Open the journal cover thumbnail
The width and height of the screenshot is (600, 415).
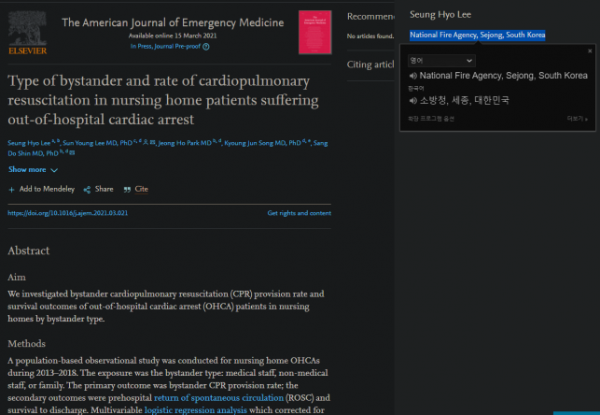[315, 33]
